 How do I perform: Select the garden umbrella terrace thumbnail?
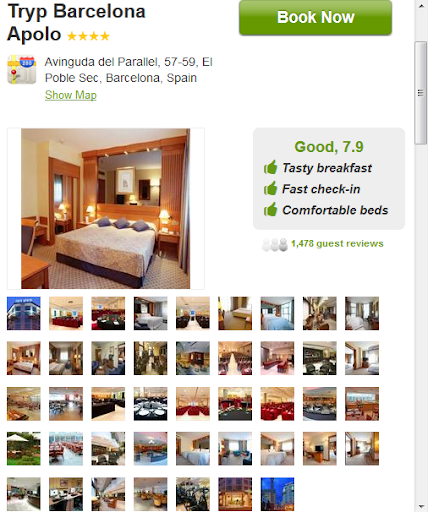(x=24, y=449)
